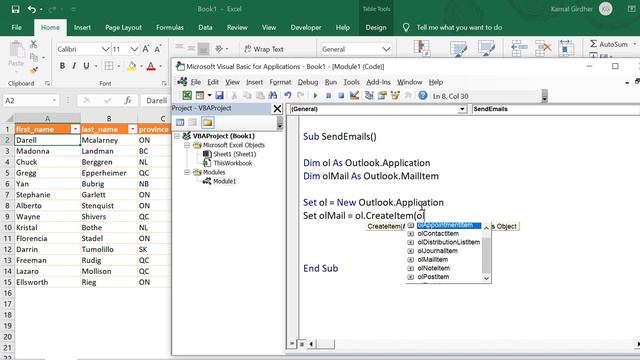This screenshot has height=360, width=640.
Task: Click View Code icon in Project pane
Action: [180, 122]
